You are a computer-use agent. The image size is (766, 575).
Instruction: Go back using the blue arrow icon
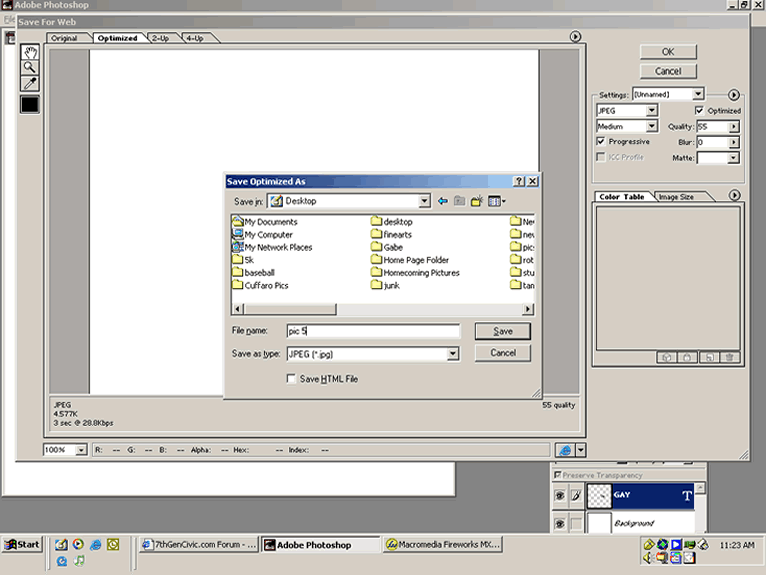click(442, 201)
